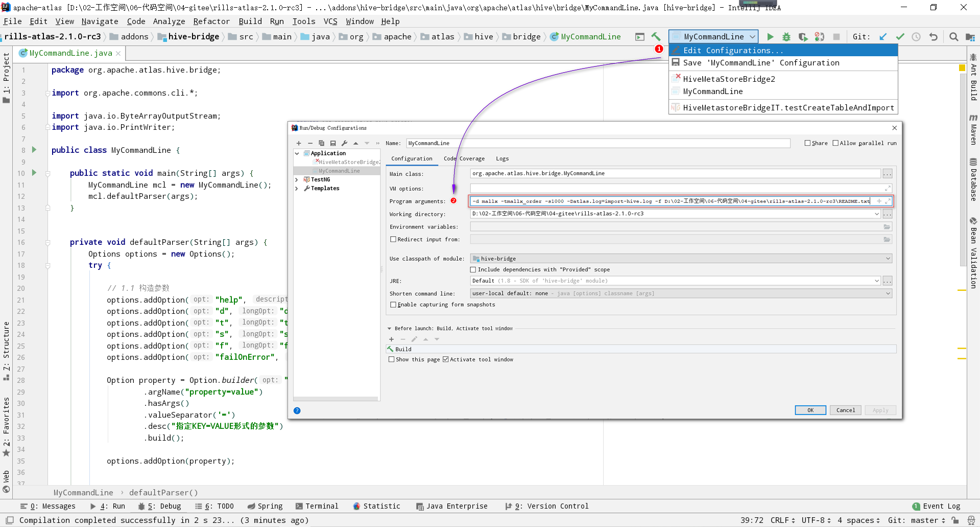
Task: Click Edit Templates wrench icon in dialog
Action: 344,143
